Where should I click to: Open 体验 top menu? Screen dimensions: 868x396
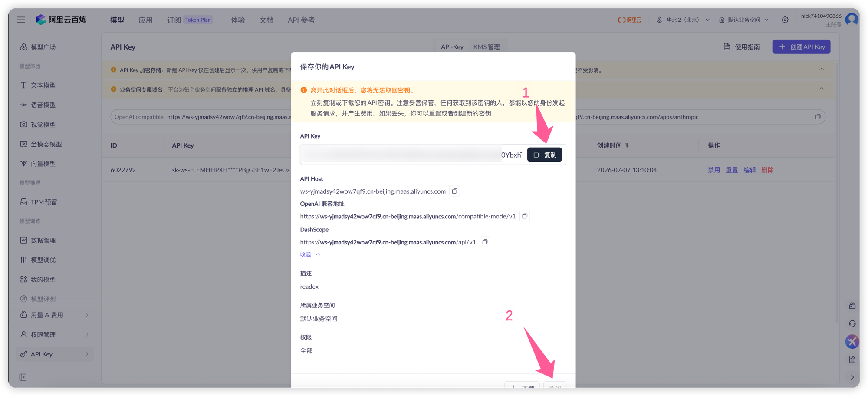coord(238,20)
